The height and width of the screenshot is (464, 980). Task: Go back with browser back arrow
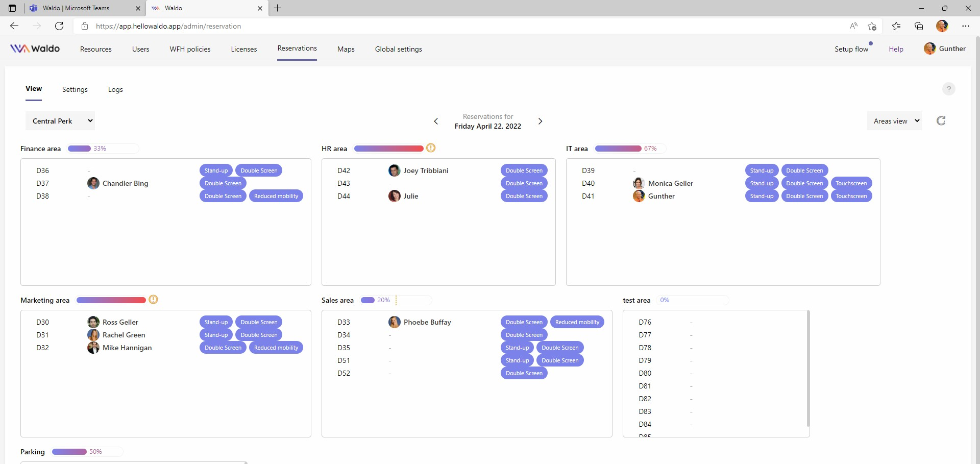pyautogui.click(x=14, y=26)
